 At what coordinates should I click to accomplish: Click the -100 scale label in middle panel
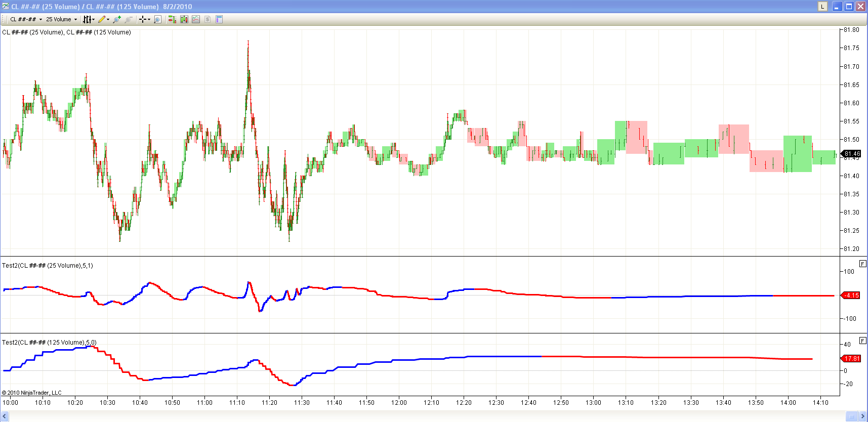849,319
